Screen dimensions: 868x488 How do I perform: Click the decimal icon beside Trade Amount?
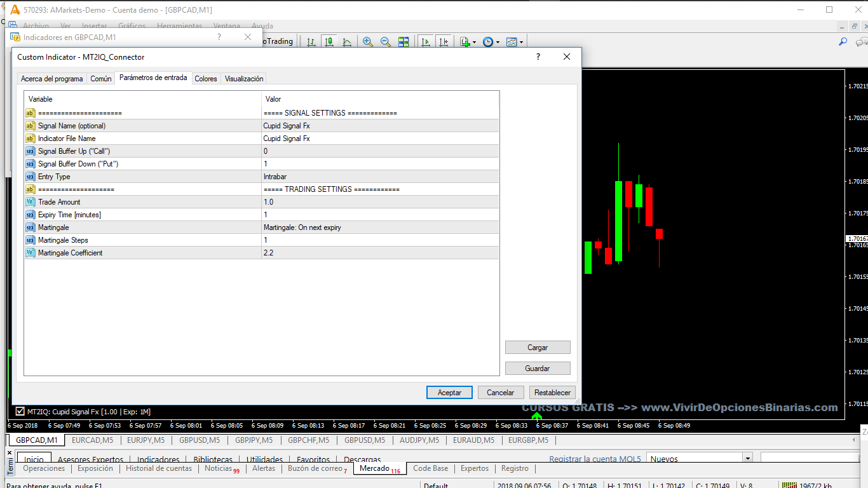(x=31, y=202)
